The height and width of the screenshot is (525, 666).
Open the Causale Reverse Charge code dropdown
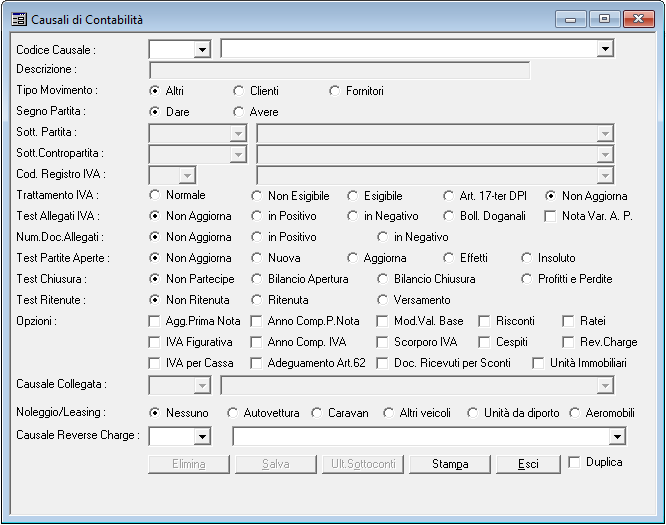202,436
